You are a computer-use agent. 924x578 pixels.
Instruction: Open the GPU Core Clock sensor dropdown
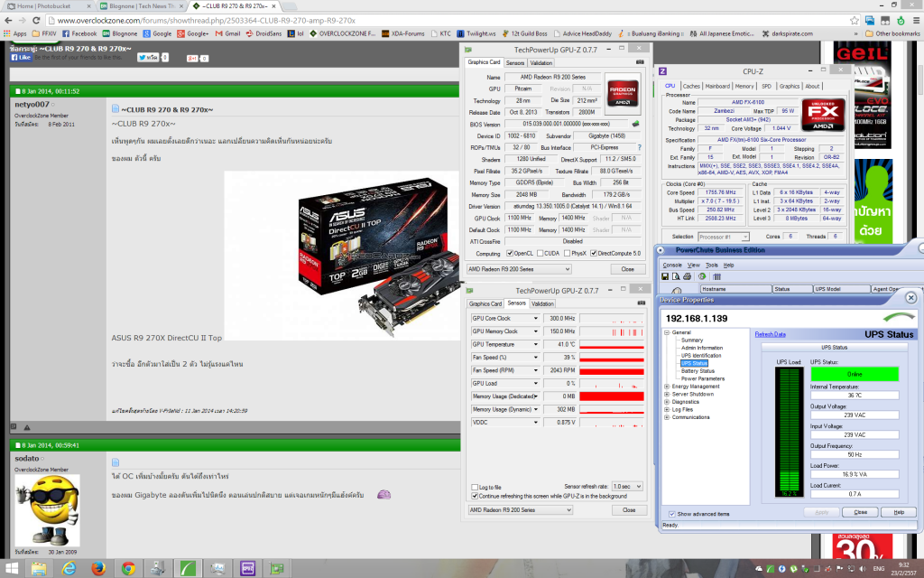pyautogui.click(x=536, y=319)
